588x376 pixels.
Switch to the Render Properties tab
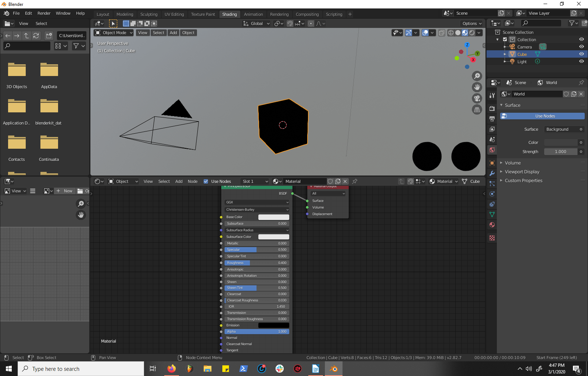coord(492,109)
